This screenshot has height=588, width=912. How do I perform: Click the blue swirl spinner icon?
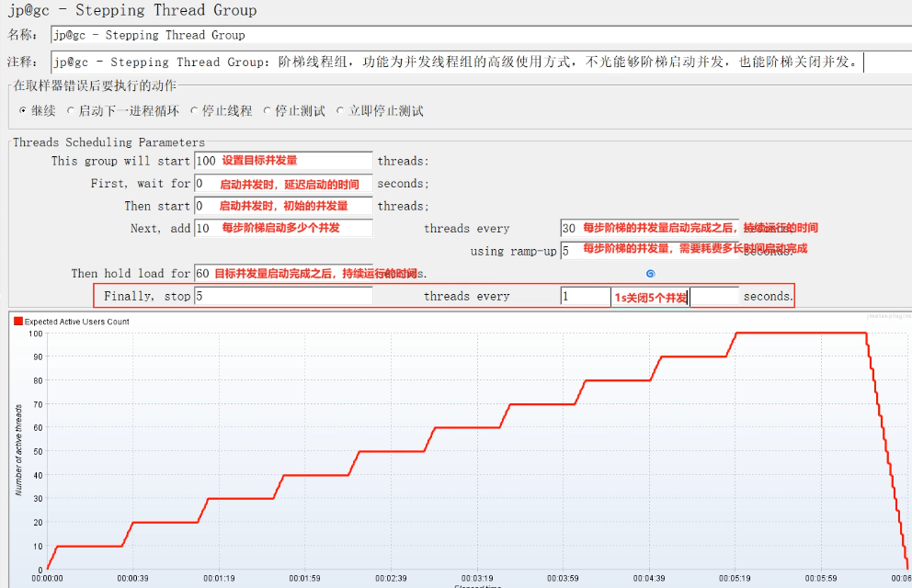(x=651, y=274)
